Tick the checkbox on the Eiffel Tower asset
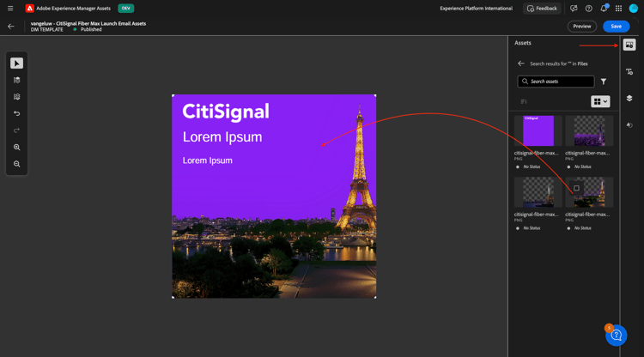This screenshot has width=644, height=357. (577, 188)
